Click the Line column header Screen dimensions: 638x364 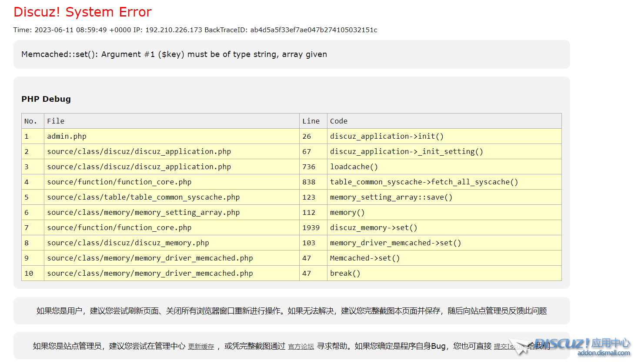[311, 121]
